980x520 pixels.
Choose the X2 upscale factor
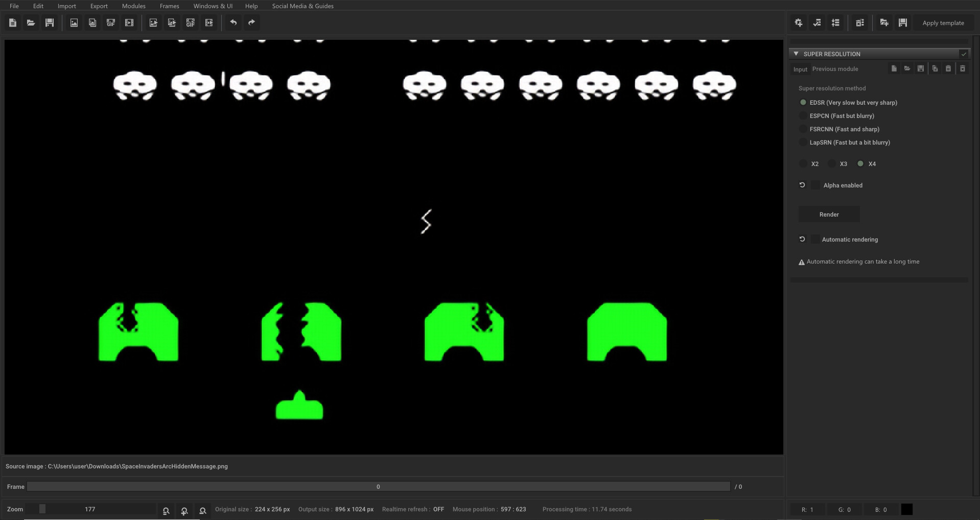coord(803,163)
